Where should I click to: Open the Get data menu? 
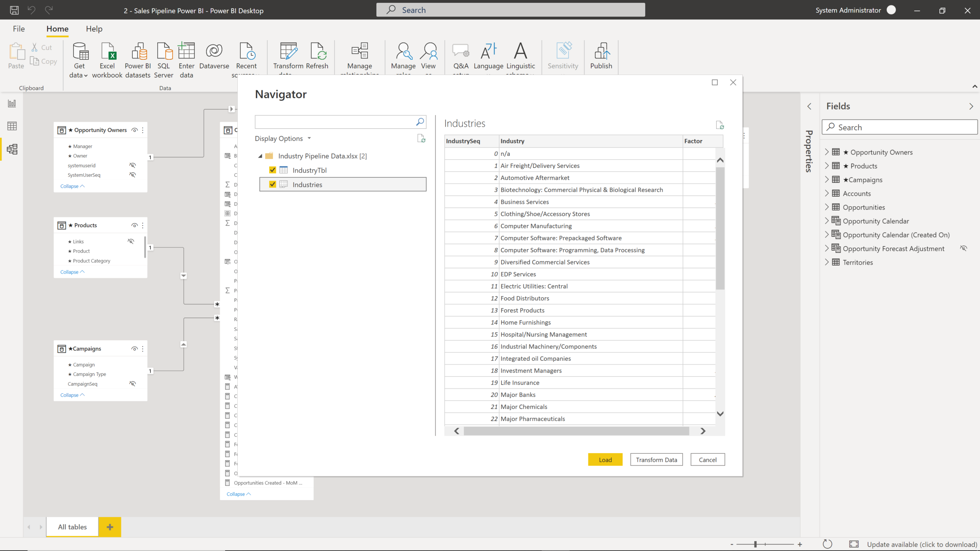(78, 59)
